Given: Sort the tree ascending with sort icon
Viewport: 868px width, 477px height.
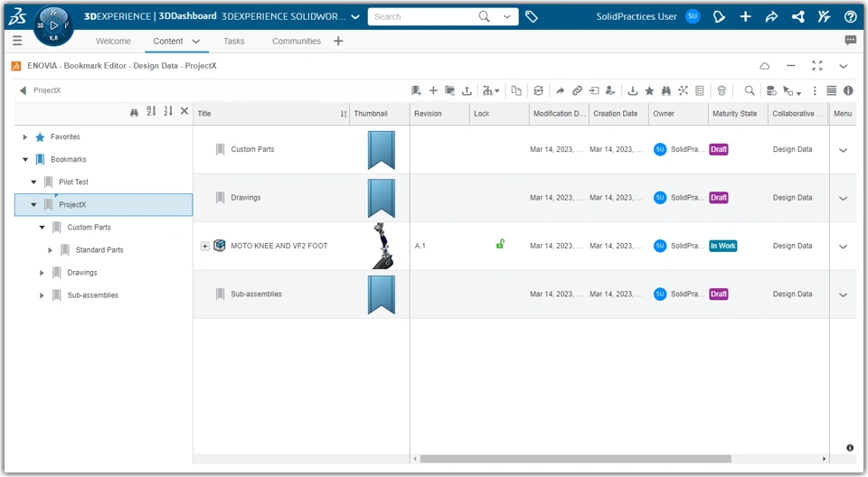Looking at the screenshot, I should 151,111.
